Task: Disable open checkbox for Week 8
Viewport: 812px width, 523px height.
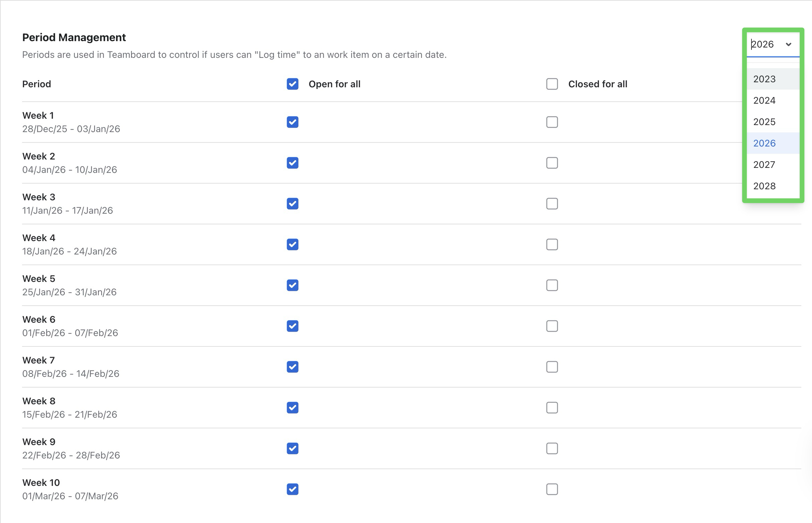Action: pos(292,407)
